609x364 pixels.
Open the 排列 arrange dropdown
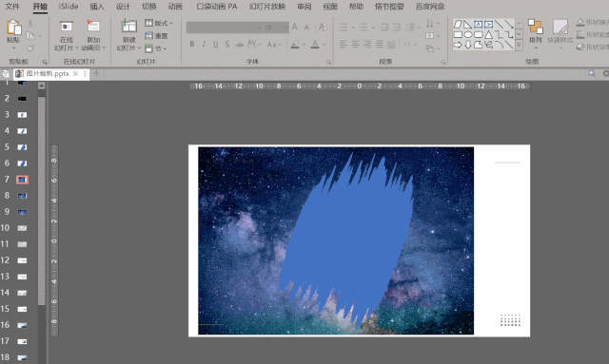click(x=535, y=34)
